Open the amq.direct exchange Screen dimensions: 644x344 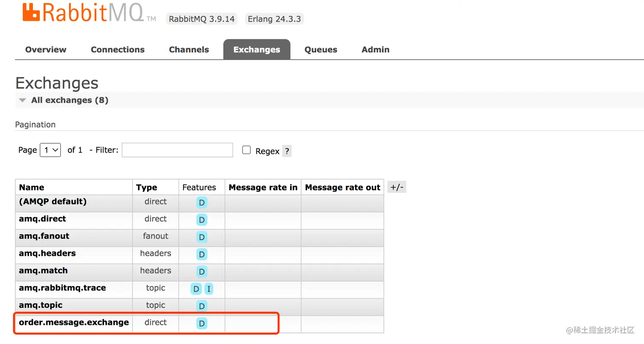(x=42, y=219)
